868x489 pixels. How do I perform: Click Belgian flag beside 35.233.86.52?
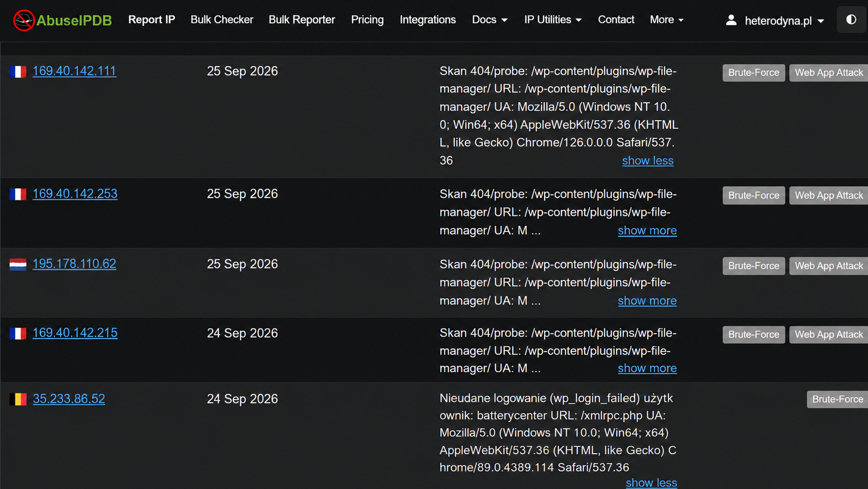18,399
